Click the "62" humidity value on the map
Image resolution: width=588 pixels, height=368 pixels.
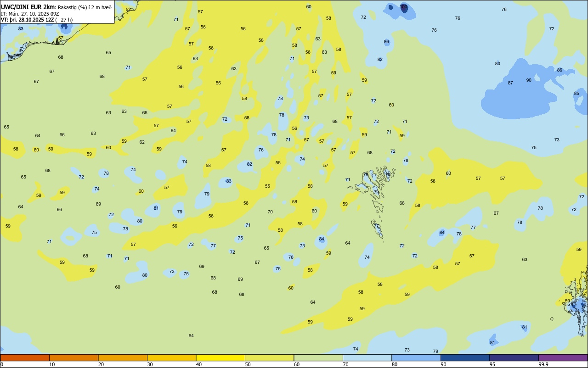pyautogui.click(x=142, y=142)
